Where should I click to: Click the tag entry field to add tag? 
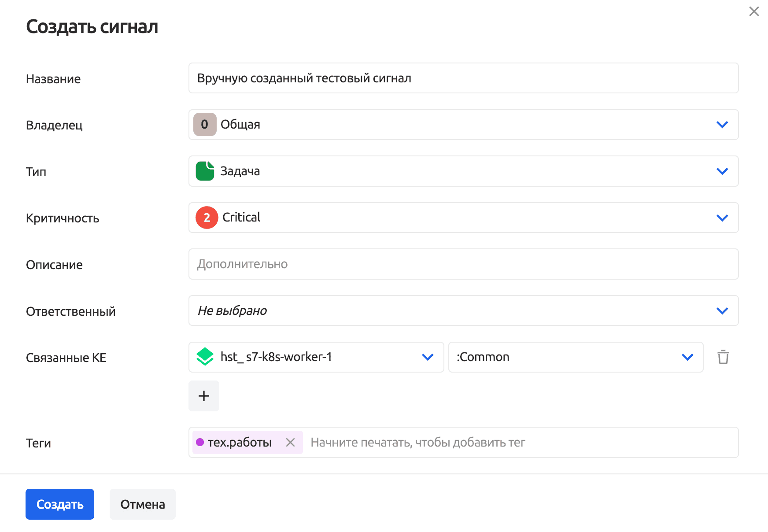pyautogui.click(x=520, y=442)
